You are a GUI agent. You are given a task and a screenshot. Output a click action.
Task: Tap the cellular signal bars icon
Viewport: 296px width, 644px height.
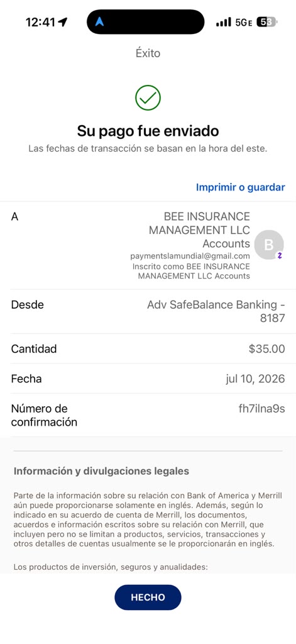(x=223, y=22)
